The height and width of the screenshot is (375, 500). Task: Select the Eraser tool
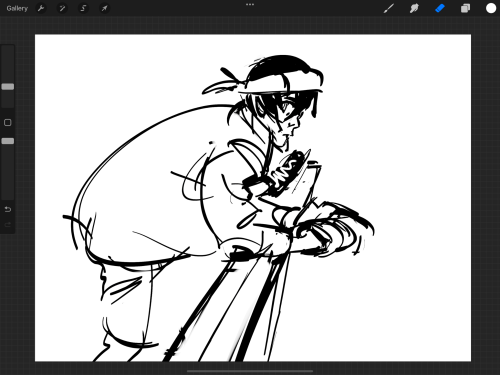coord(440,8)
